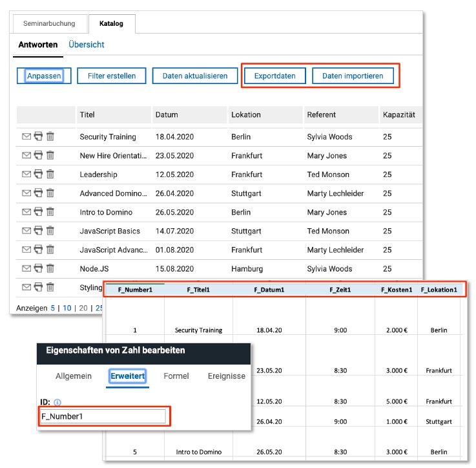Viewport: 476px width, 468px height.
Task: Sort by Datum column header
Action: (189, 114)
